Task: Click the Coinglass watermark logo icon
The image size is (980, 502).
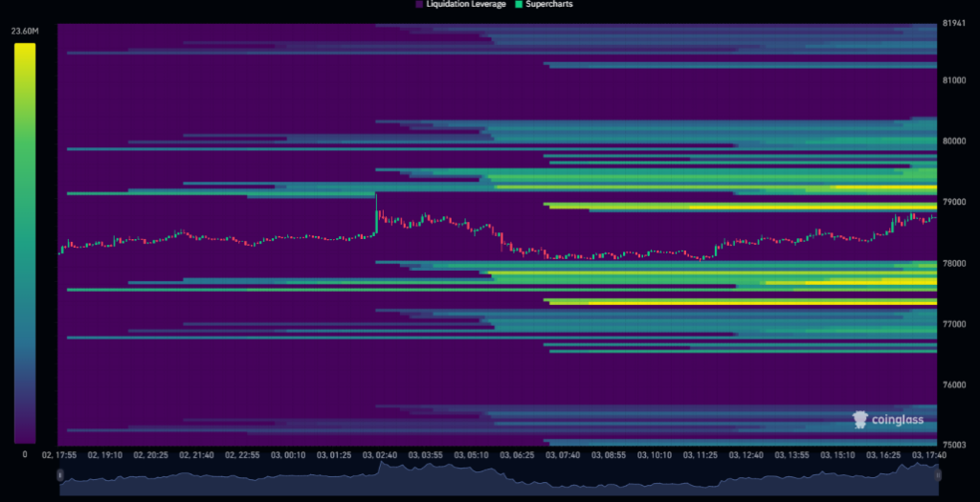Action: (x=860, y=420)
